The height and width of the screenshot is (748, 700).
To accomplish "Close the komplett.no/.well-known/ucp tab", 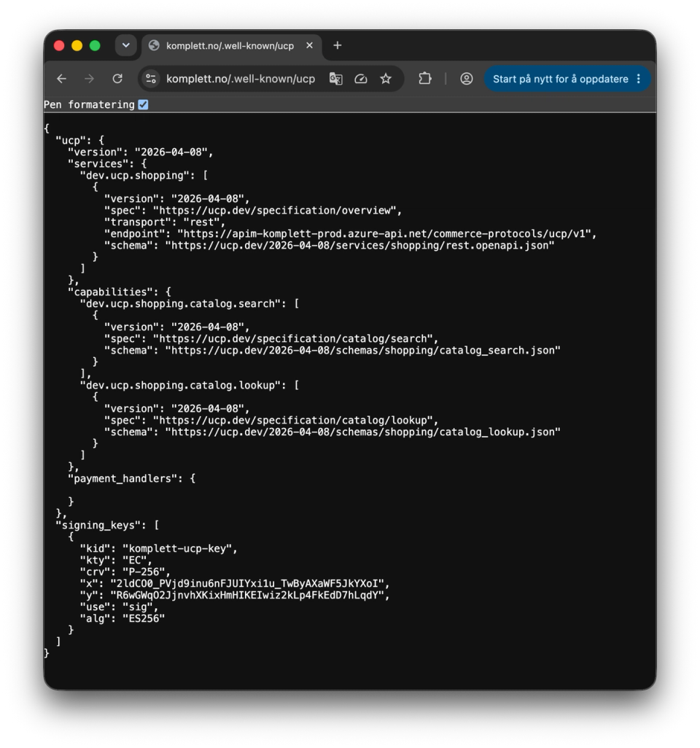I will coord(310,45).
